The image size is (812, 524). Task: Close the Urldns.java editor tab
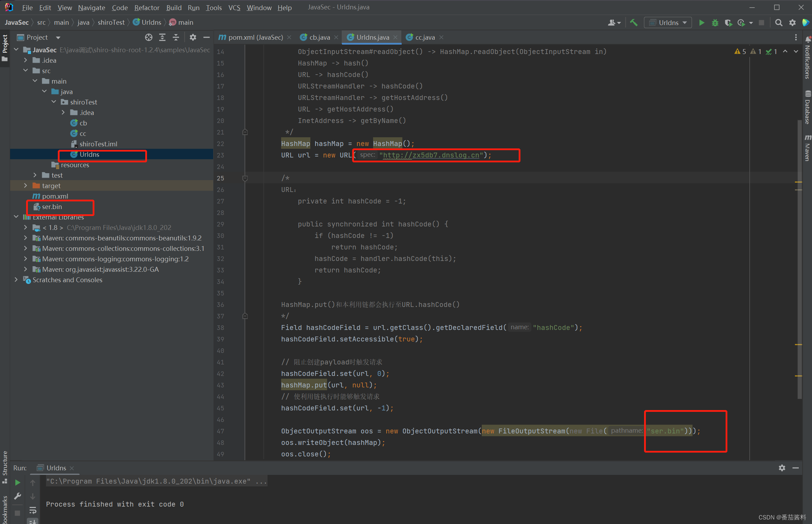tap(395, 37)
